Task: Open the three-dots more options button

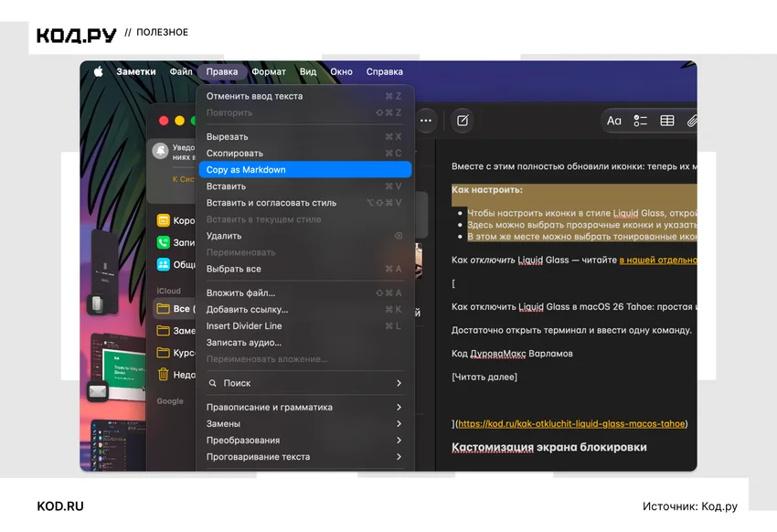Action: pos(426,121)
